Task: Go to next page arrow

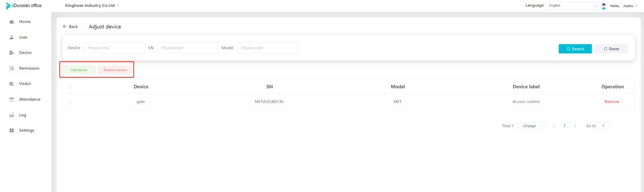Action: (575, 126)
